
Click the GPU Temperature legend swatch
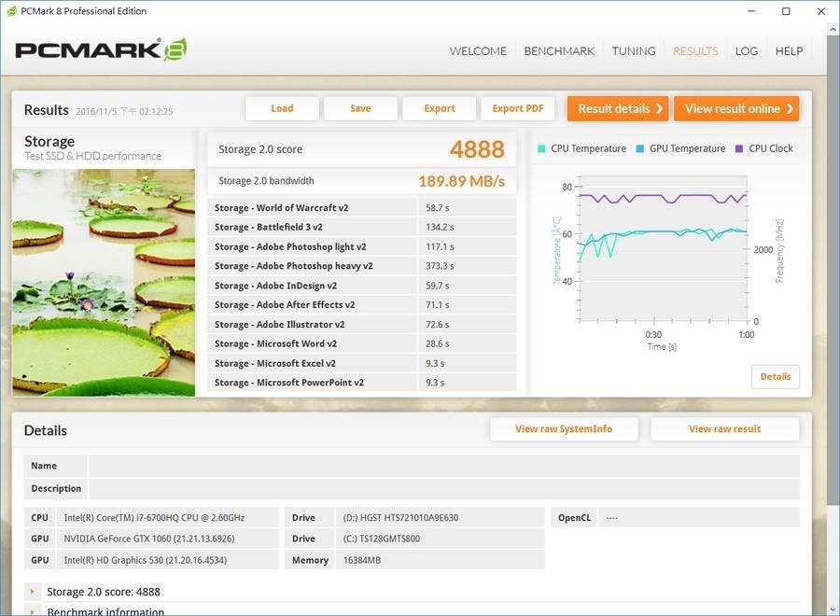point(639,148)
